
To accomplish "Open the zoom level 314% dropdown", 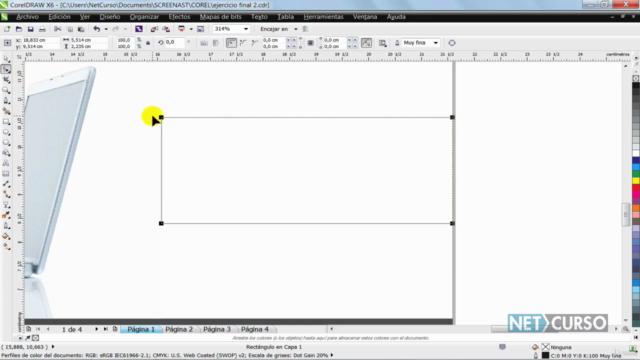I will pyautogui.click(x=246, y=29).
